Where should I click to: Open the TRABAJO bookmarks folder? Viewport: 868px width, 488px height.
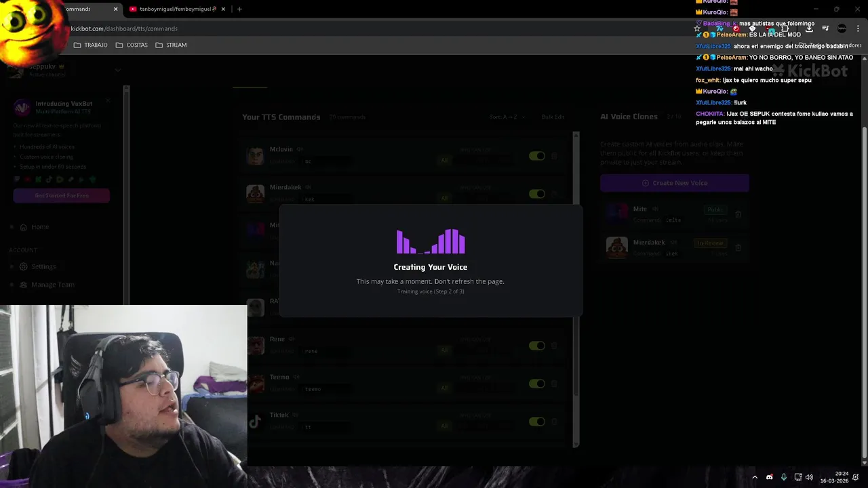pyautogui.click(x=90, y=45)
